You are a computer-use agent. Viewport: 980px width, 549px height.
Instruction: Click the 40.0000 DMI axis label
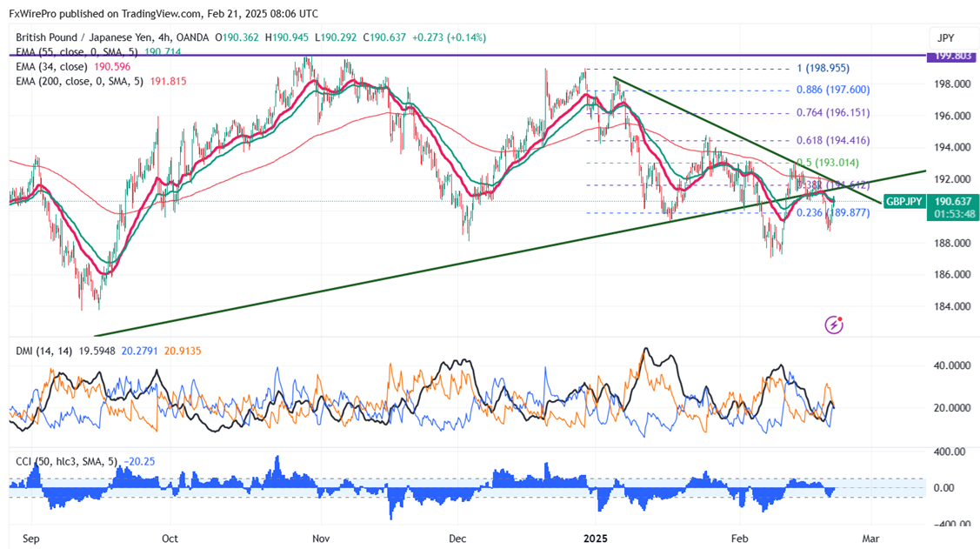tap(953, 365)
